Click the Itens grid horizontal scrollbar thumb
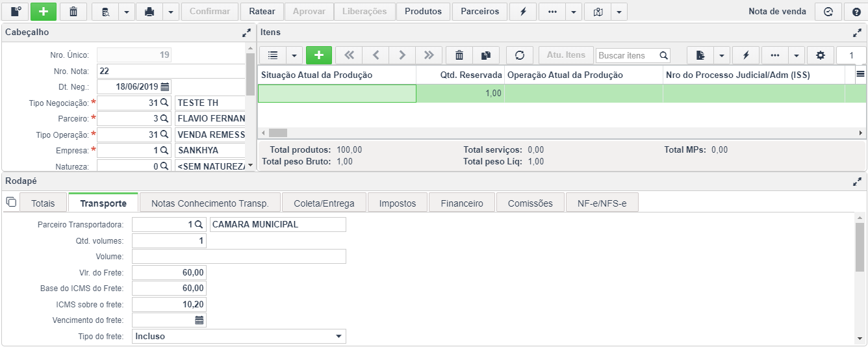The image size is (868, 347). pos(278,133)
